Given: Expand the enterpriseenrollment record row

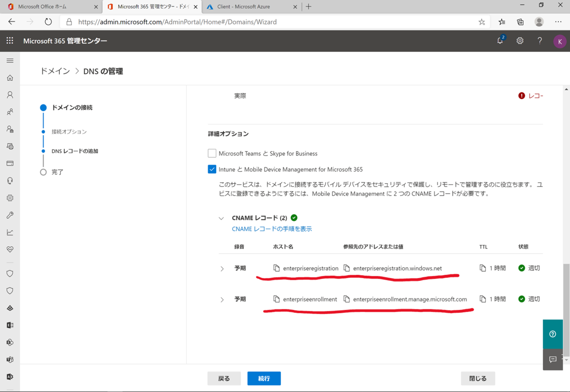Looking at the screenshot, I should click(x=222, y=299).
